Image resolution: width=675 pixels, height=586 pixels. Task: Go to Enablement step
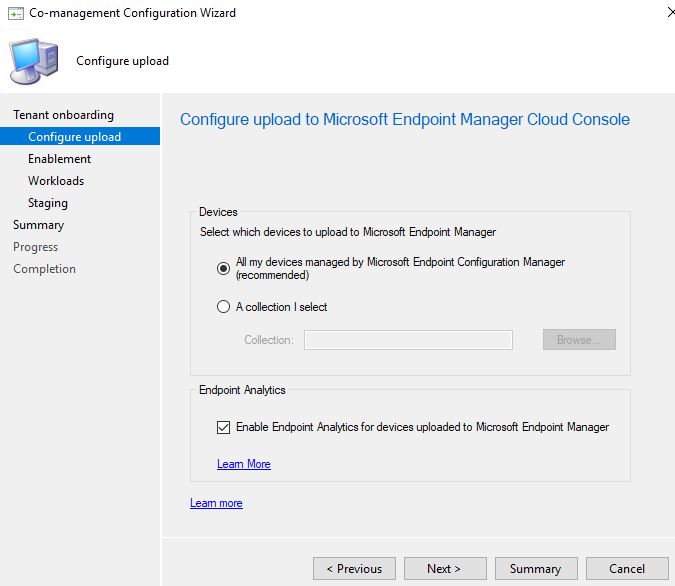tap(59, 159)
